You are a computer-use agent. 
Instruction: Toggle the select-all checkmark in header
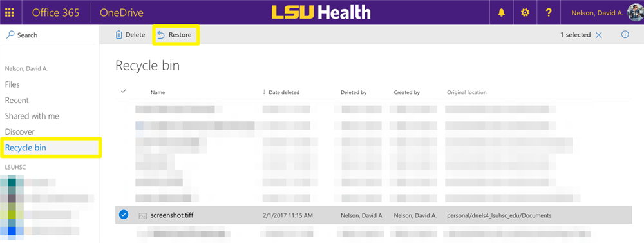pos(123,92)
